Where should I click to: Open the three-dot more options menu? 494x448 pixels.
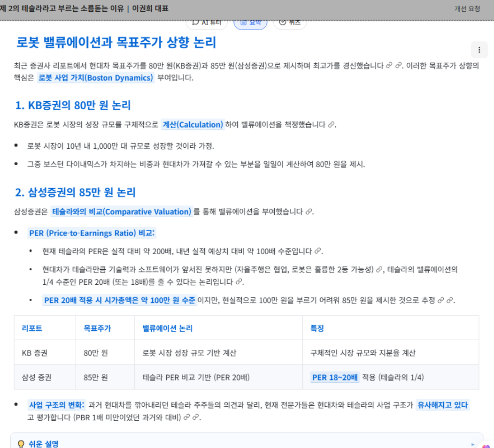click(x=479, y=50)
